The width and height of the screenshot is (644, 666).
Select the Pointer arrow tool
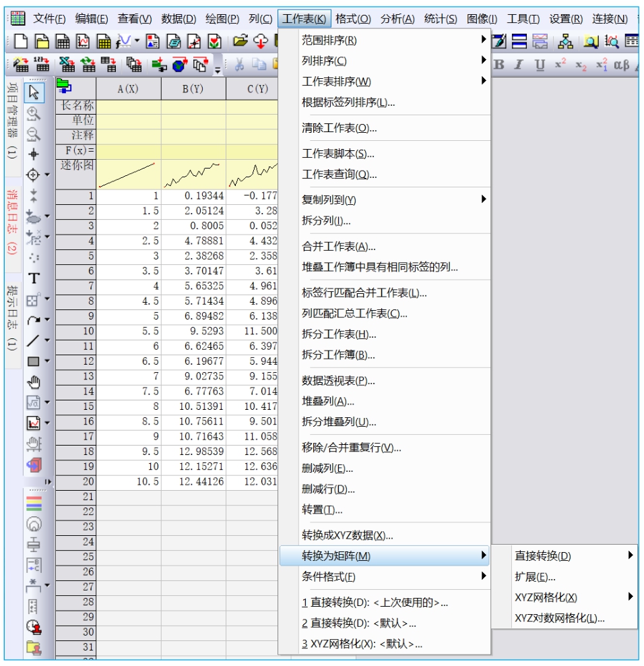pyautogui.click(x=34, y=92)
